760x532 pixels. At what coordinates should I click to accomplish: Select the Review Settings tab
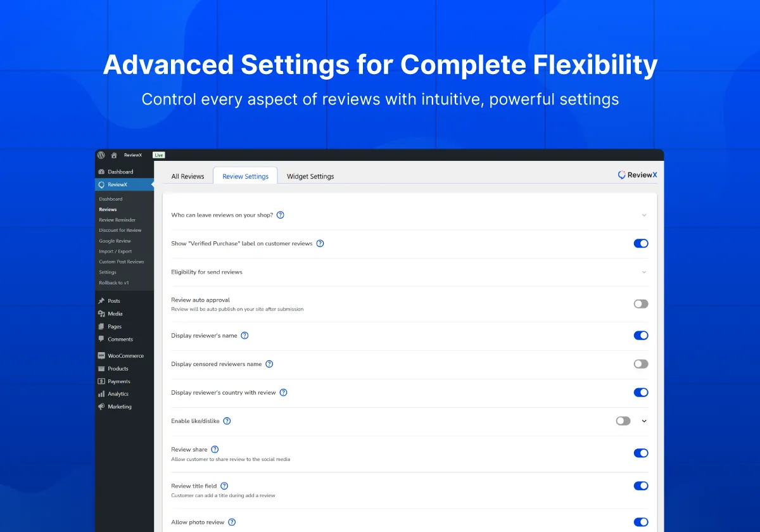pyautogui.click(x=245, y=176)
